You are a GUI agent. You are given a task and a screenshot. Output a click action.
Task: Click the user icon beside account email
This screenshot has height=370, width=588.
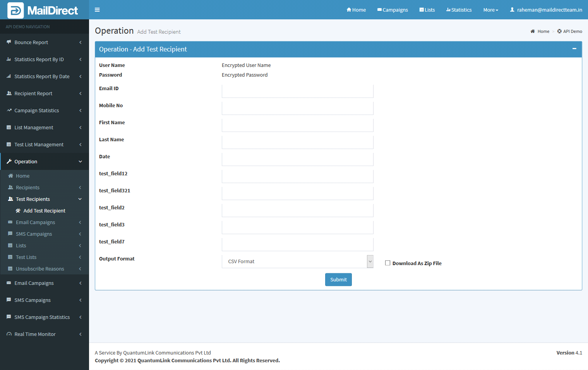[x=512, y=10]
